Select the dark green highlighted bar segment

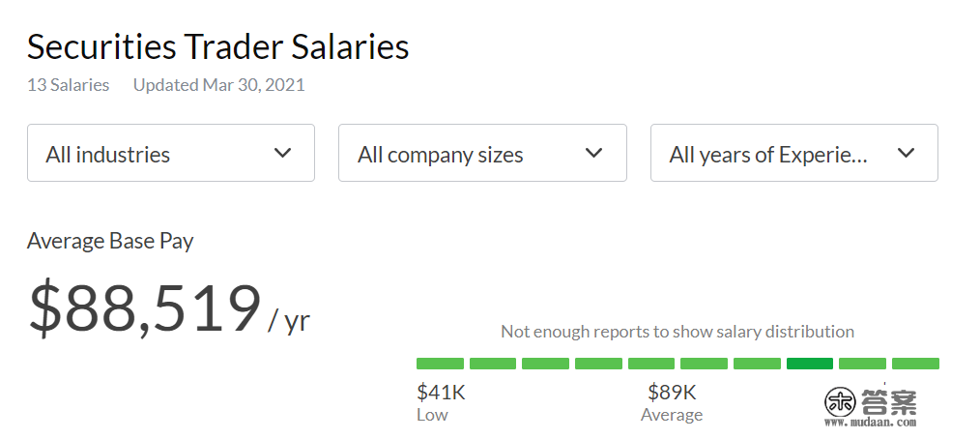(809, 364)
